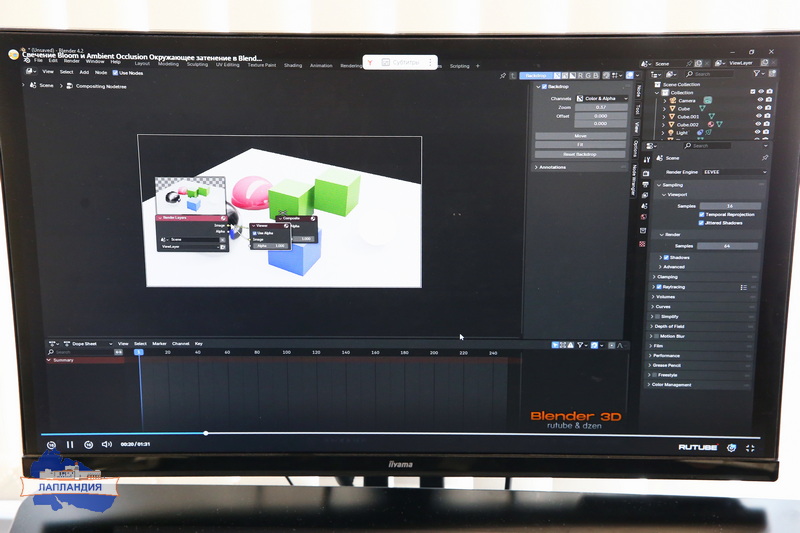800x533 pixels.
Task: Open the Render properties tab icon
Action: coord(646,173)
